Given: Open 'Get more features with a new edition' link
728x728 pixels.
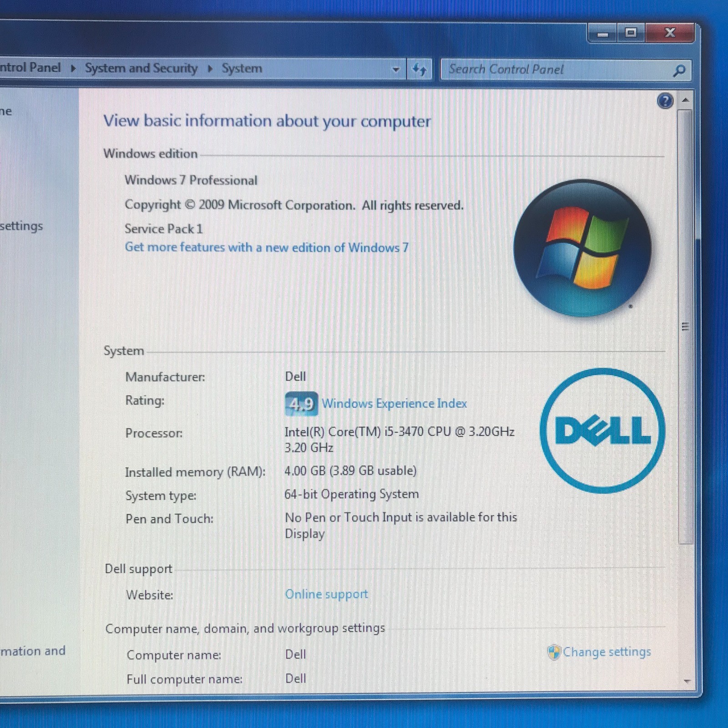Looking at the screenshot, I should click(x=267, y=247).
